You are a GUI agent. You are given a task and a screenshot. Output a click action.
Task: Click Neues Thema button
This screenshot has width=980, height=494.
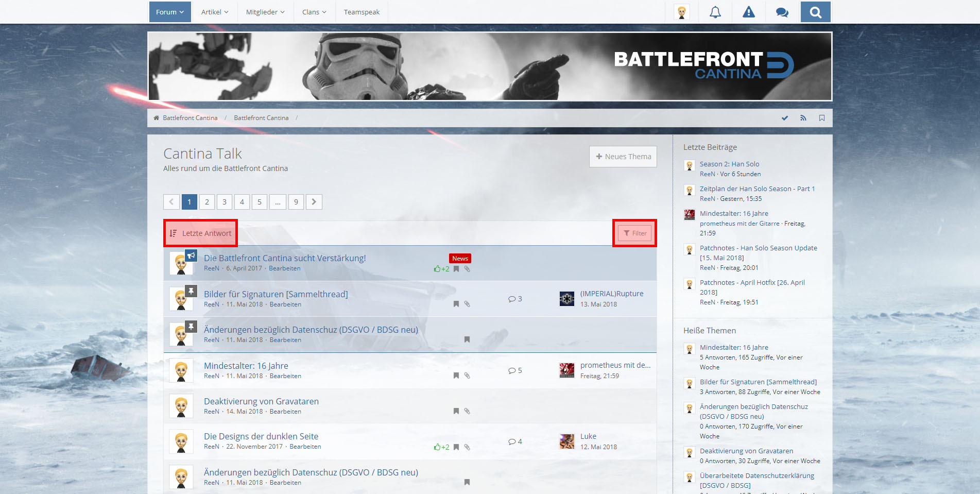623,157
